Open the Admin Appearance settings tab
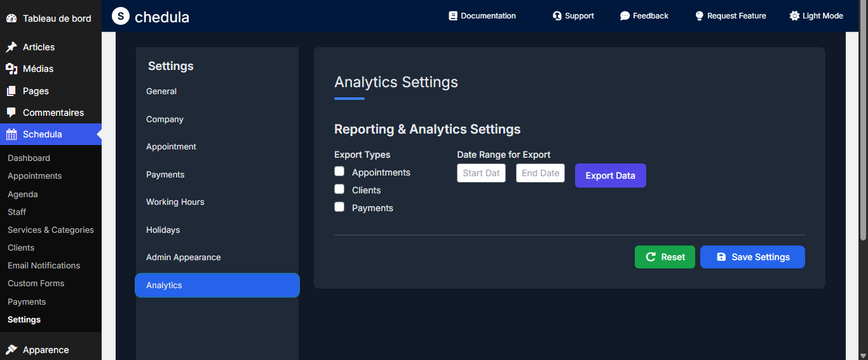The width and height of the screenshot is (868, 360). tap(217, 257)
